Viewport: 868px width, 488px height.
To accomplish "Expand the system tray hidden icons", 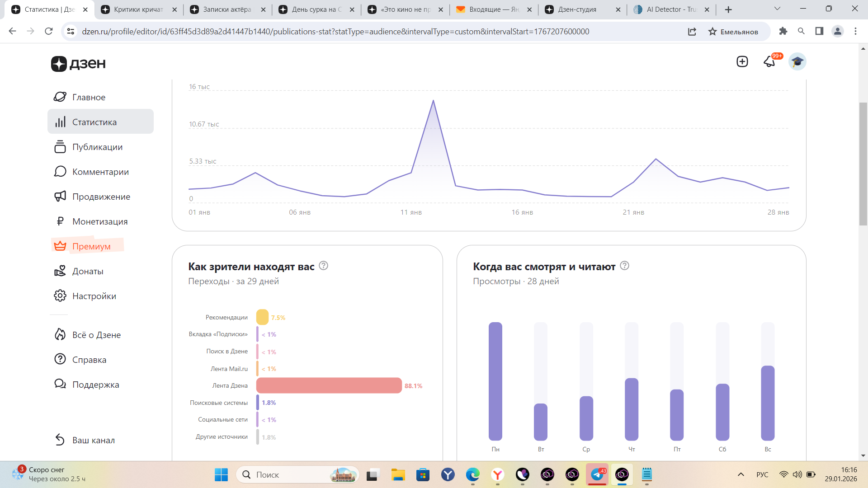I will (x=741, y=474).
